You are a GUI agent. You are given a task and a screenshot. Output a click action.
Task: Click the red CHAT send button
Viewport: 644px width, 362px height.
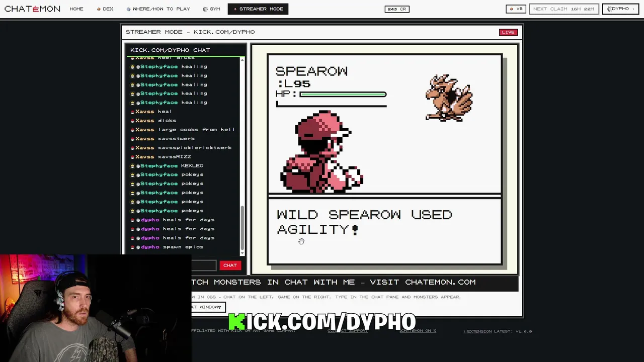[x=230, y=265]
